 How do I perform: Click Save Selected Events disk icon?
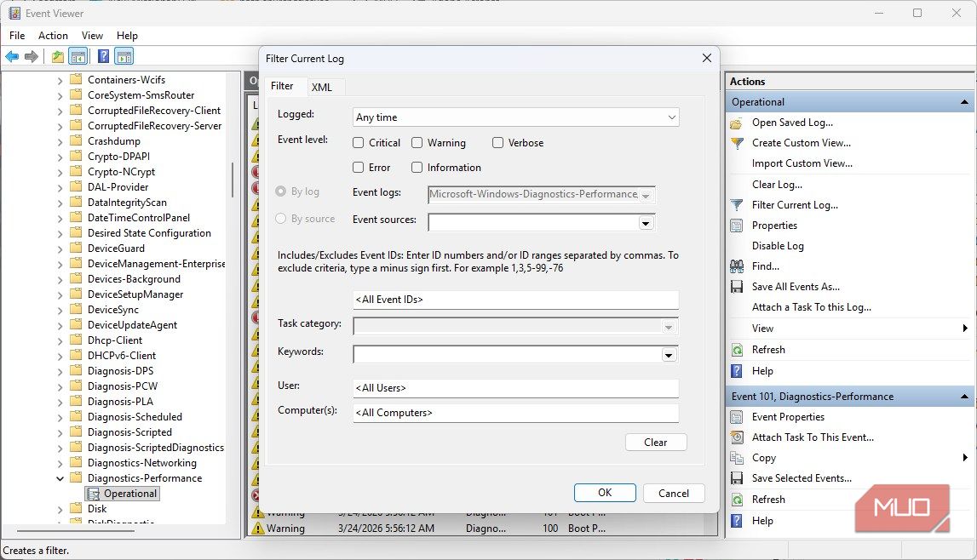point(737,478)
